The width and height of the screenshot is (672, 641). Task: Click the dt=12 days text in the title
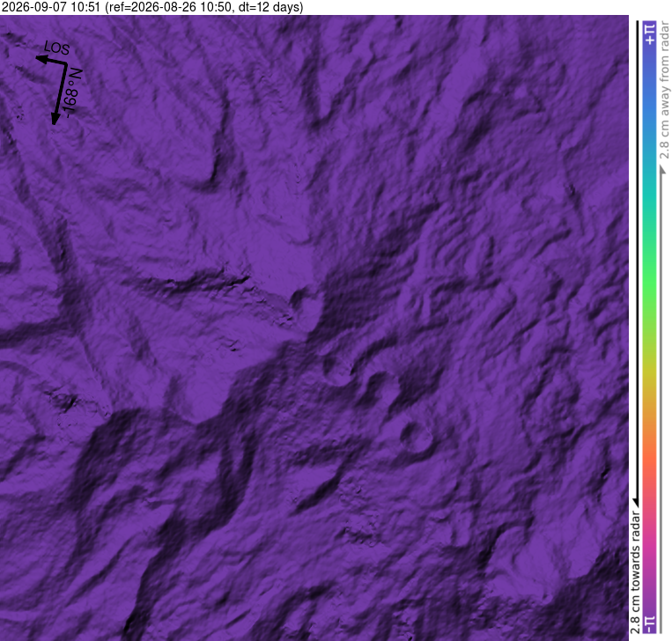tap(269, 7)
